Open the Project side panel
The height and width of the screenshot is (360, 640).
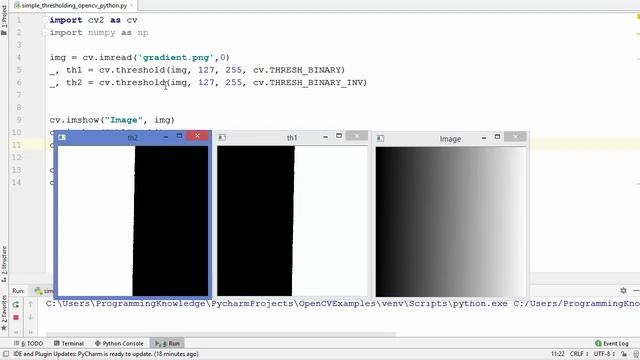(x=4, y=20)
